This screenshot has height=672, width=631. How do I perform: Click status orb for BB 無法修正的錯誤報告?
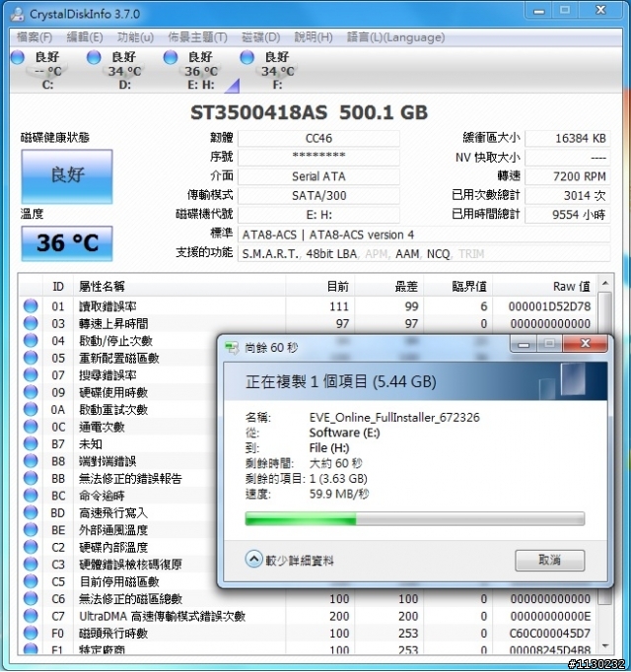(31, 478)
